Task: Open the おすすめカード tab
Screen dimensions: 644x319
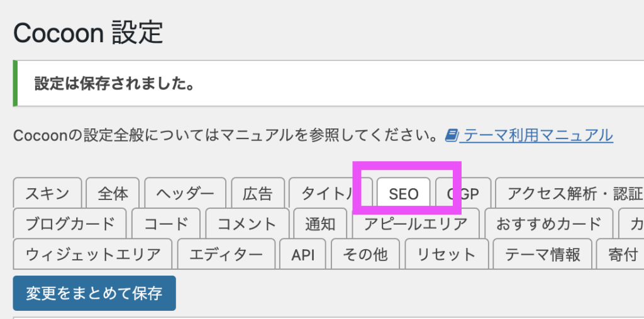Action: click(x=548, y=224)
